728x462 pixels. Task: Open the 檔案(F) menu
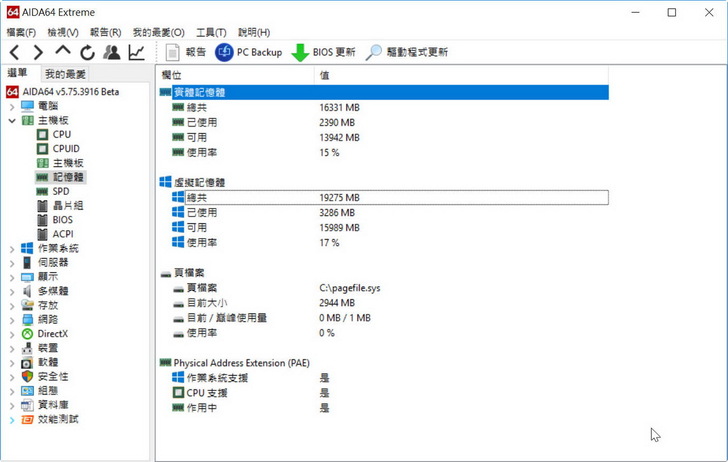[22, 32]
